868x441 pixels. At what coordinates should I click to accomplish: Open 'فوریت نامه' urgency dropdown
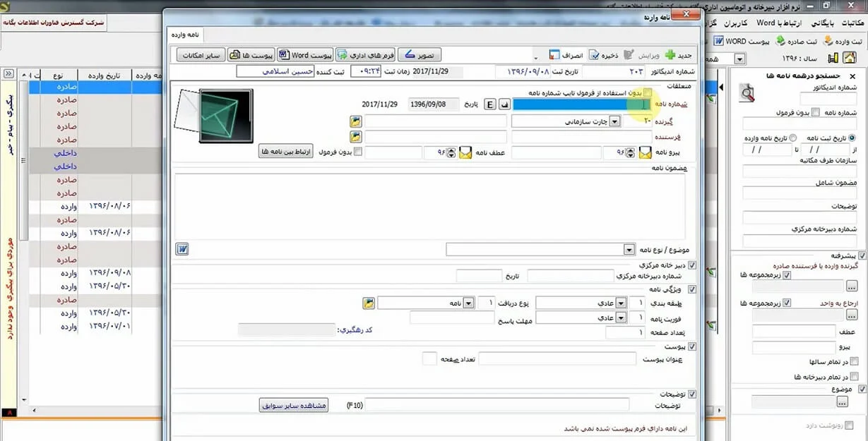click(x=621, y=318)
